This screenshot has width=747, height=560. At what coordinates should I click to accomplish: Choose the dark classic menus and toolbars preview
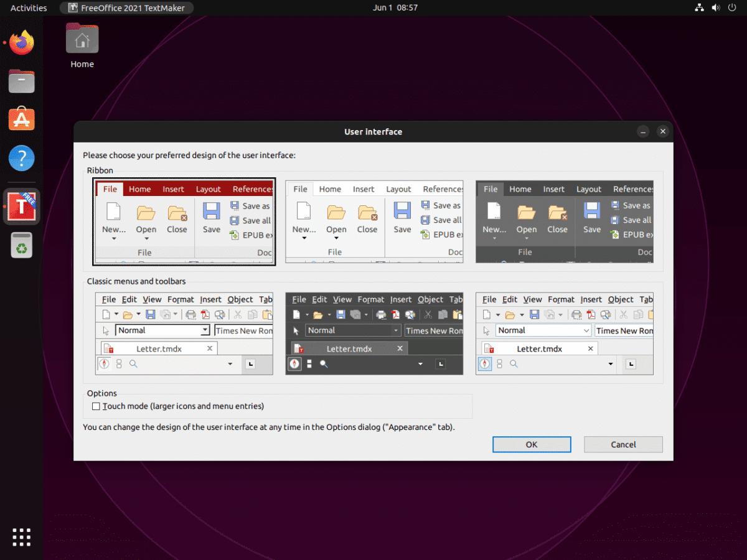click(374, 334)
